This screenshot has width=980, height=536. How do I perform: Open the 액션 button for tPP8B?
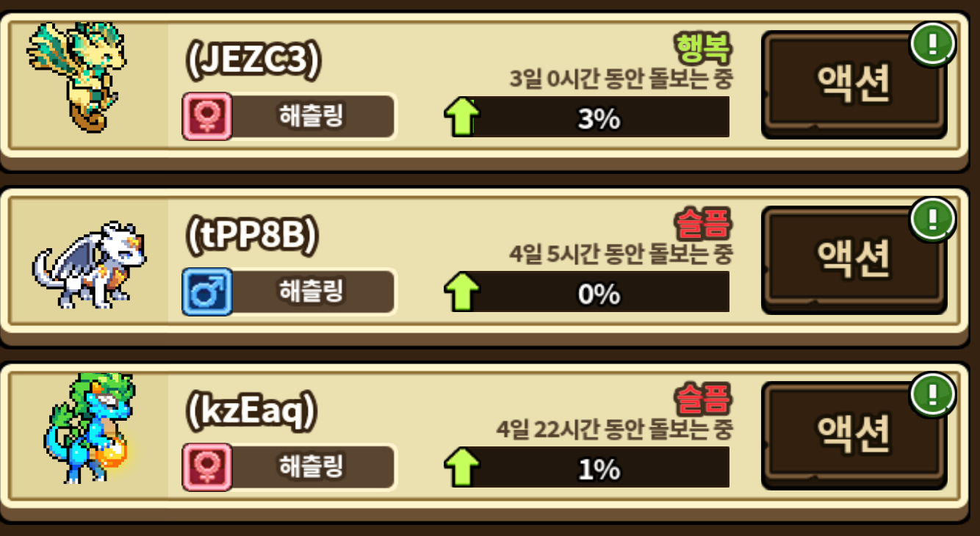coord(854,260)
